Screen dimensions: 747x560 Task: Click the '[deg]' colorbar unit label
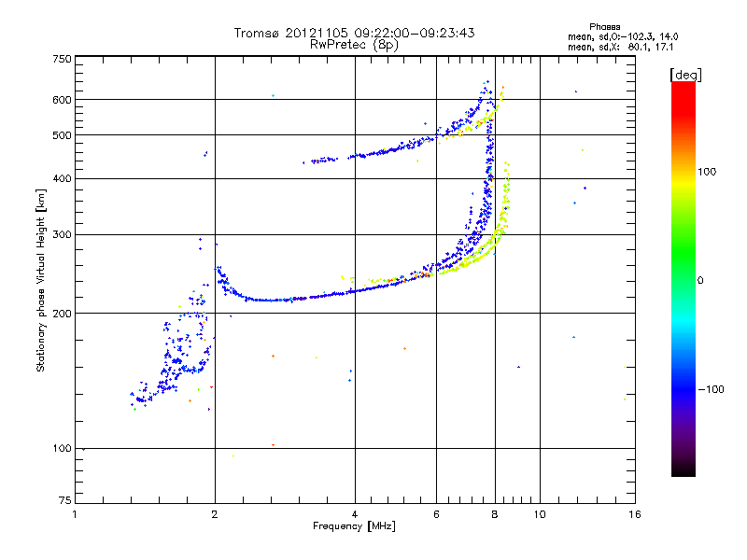685,75
